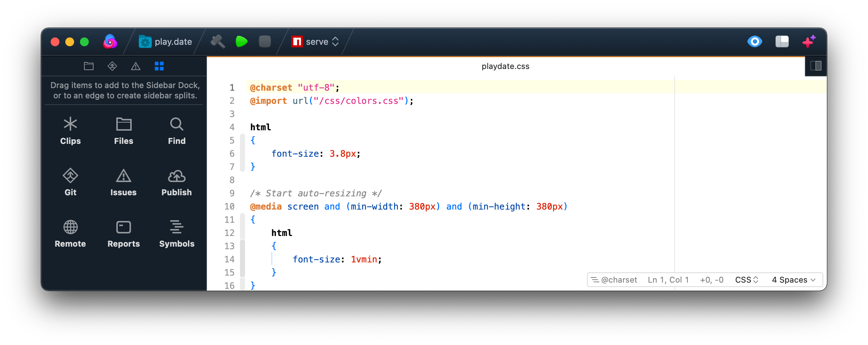Click the build hammer icon in the toolbar

(x=218, y=41)
